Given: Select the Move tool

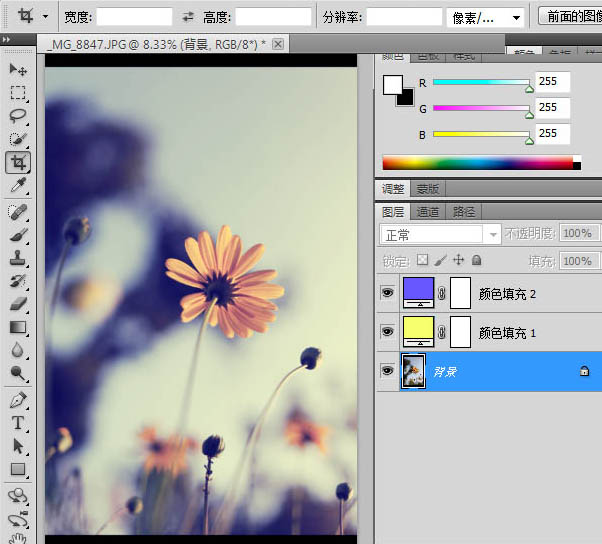Looking at the screenshot, I should point(18,69).
